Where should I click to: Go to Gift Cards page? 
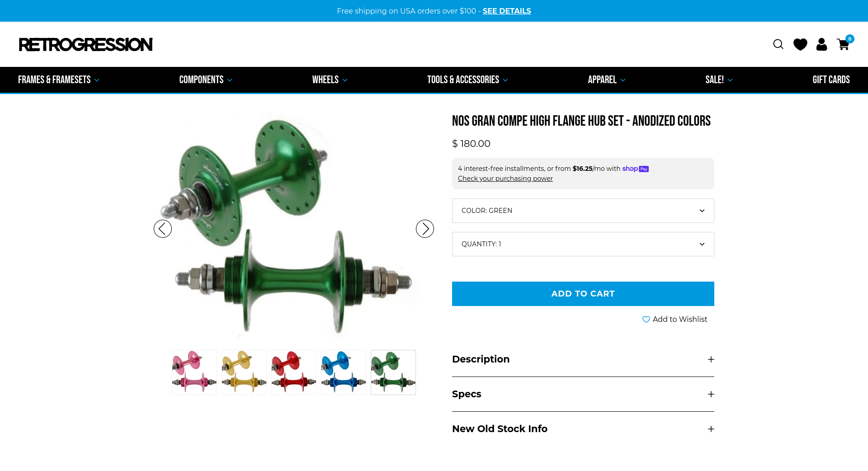point(831,80)
